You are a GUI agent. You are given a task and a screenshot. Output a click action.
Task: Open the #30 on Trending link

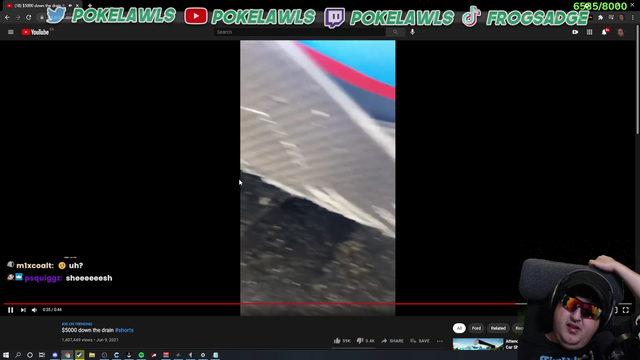coord(77,324)
